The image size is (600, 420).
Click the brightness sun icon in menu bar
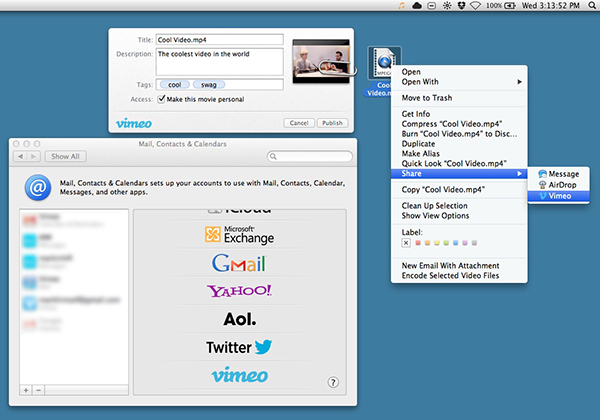click(447, 5)
